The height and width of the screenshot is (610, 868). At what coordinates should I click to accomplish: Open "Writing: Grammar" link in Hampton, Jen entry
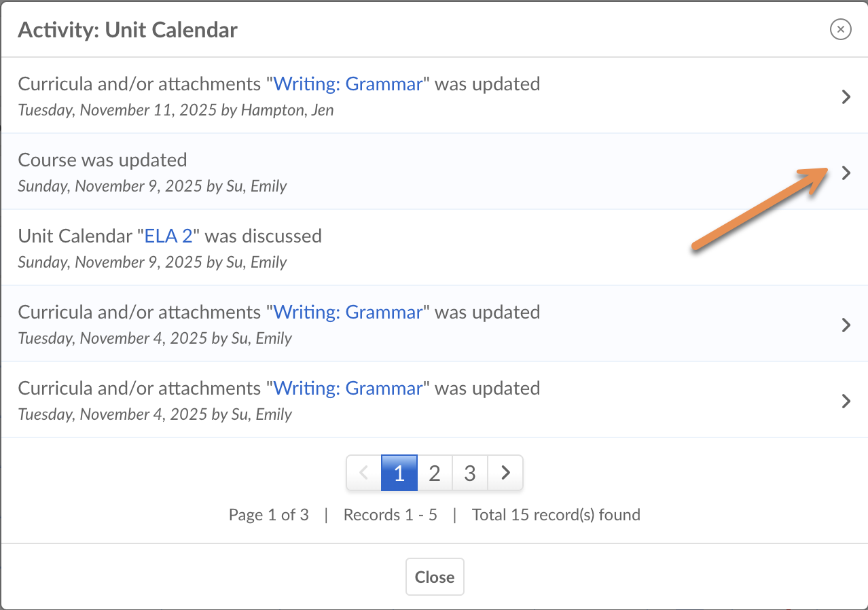click(x=347, y=84)
